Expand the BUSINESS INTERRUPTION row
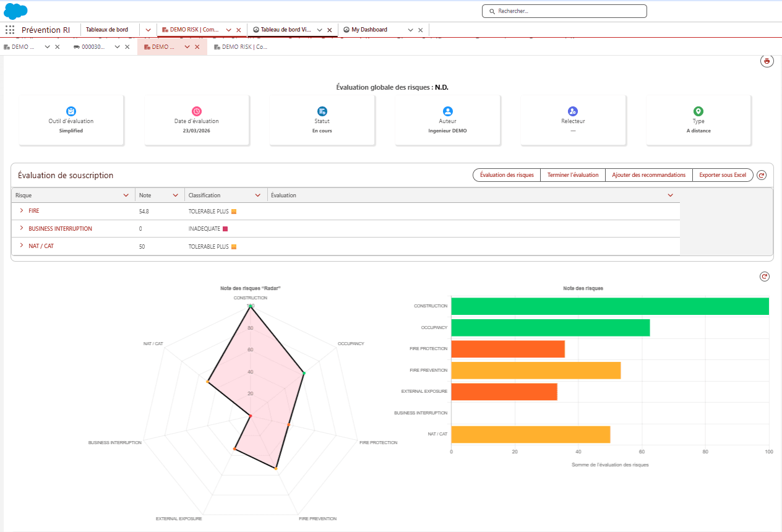Screen dimensions: 782x532 [x=21, y=228]
